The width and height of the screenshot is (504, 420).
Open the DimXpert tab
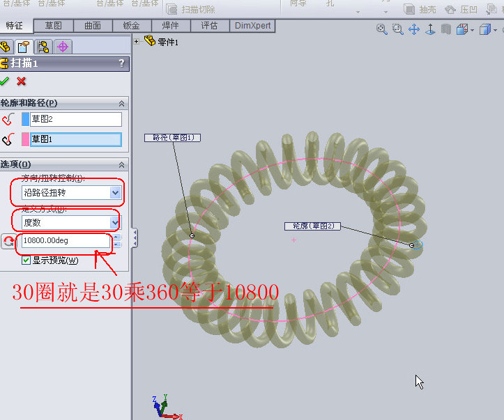[252, 26]
